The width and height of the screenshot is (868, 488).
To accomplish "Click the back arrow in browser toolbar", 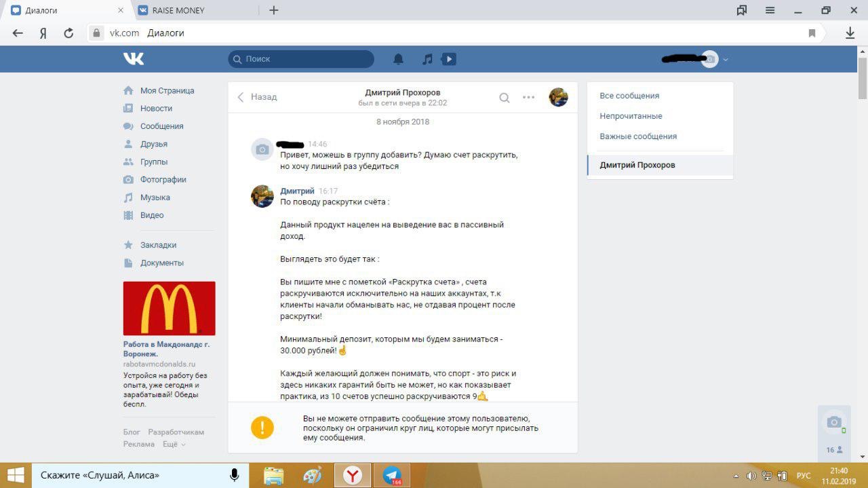I will [18, 33].
